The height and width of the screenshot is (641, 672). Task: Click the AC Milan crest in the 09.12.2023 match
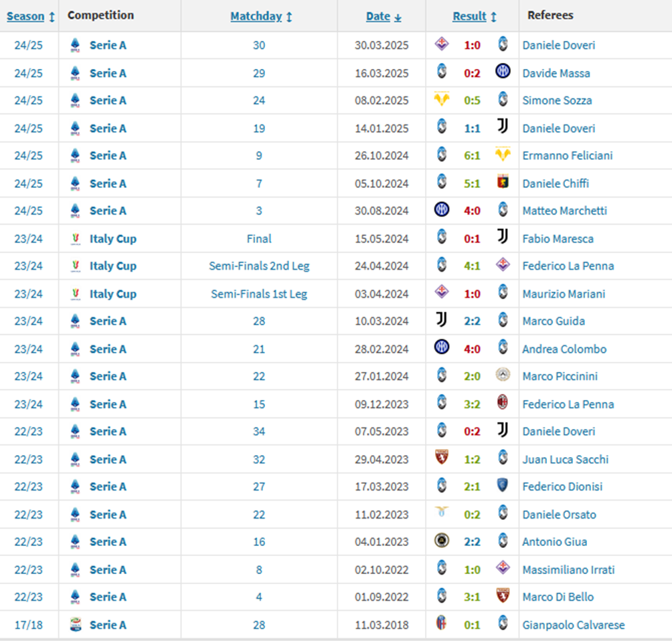503,403
